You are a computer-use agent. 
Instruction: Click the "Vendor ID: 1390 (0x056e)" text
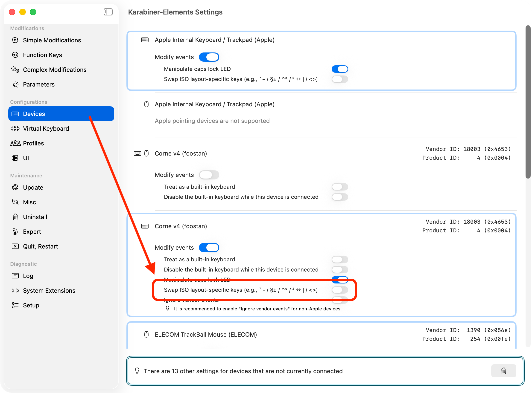point(468,330)
